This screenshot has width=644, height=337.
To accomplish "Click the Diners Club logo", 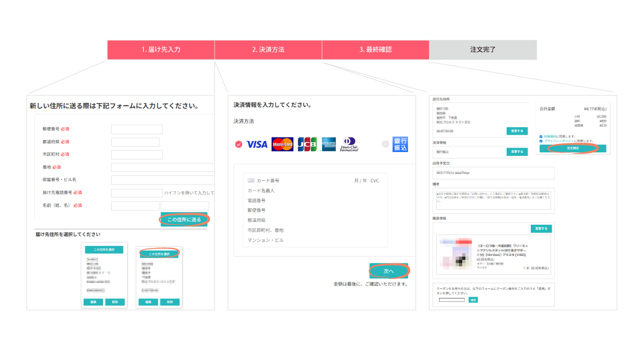I will pyautogui.click(x=349, y=144).
